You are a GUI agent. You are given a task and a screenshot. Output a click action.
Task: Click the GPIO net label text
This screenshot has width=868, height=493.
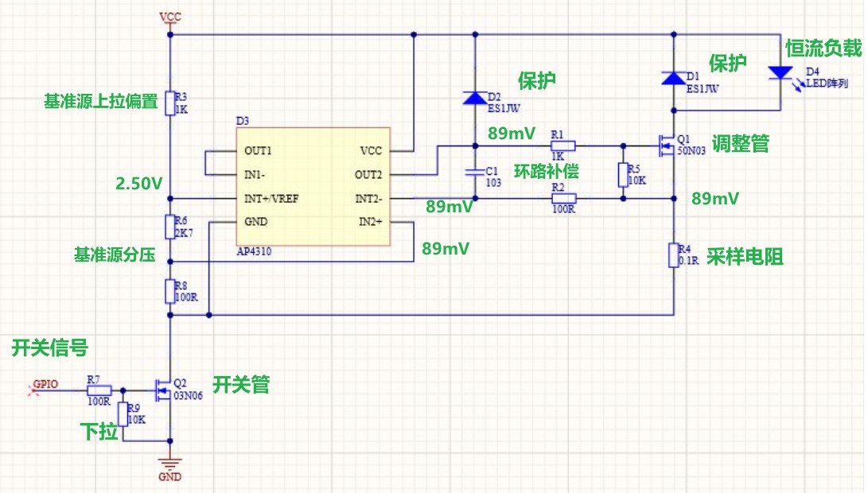pyautogui.click(x=45, y=384)
